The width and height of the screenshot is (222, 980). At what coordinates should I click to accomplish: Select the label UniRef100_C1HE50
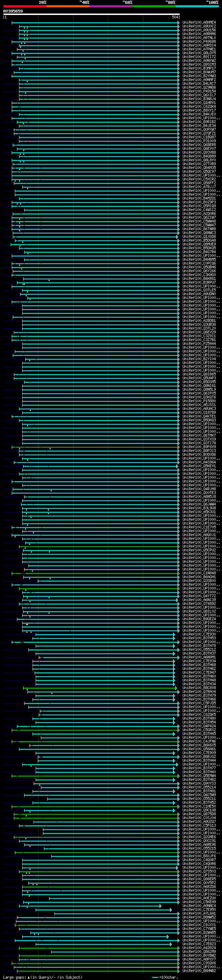pyautogui.click(x=199, y=807)
